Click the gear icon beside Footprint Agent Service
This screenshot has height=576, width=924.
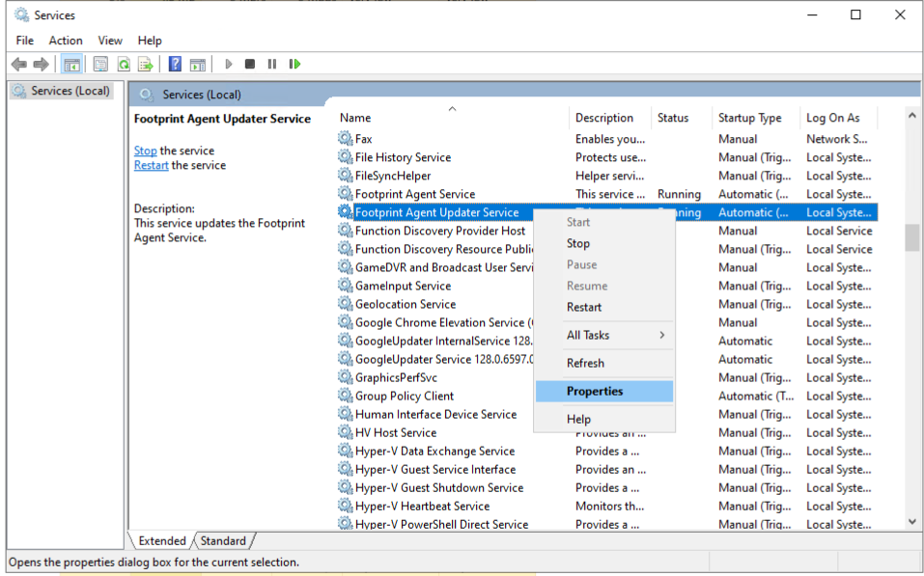[346, 193]
